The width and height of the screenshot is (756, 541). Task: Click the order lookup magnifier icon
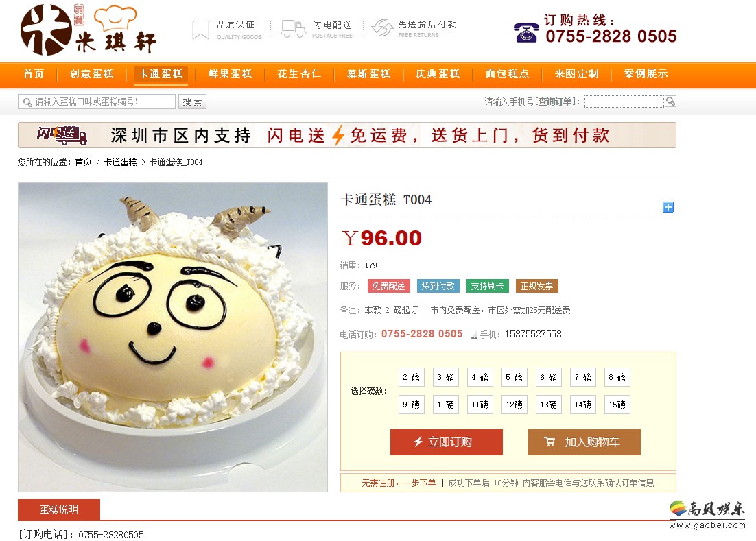coord(670,101)
